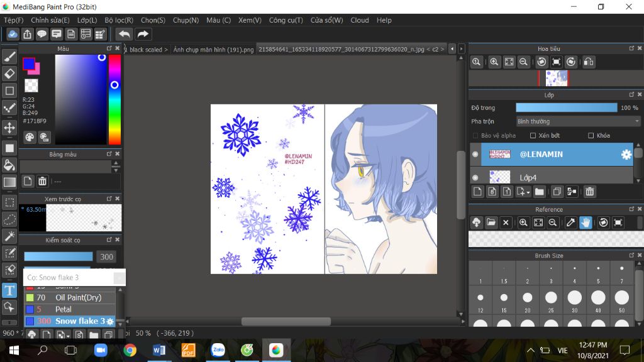Pick eyedropper in Reference panel
Viewport: 644px width, 362px height.
(x=570, y=222)
